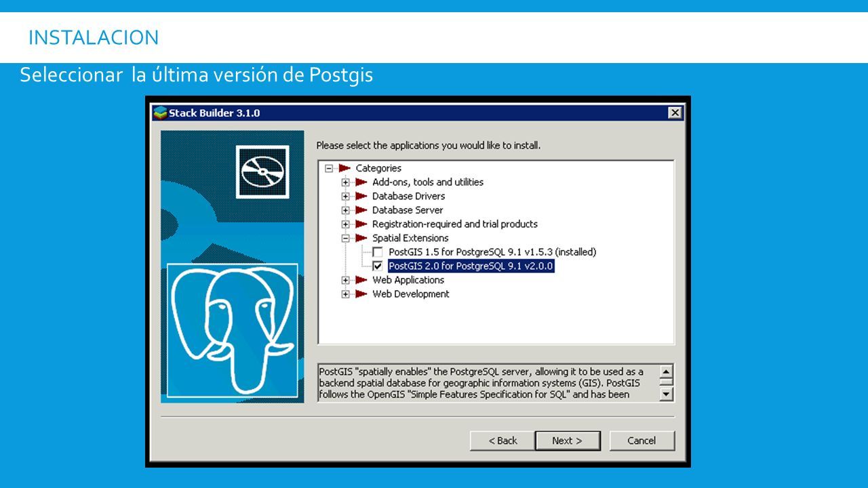The image size is (868, 488).
Task: Uncheck the PostGIS 2.0 for PostgreSQL 9.1 checkbox
Action: (378, 266)
